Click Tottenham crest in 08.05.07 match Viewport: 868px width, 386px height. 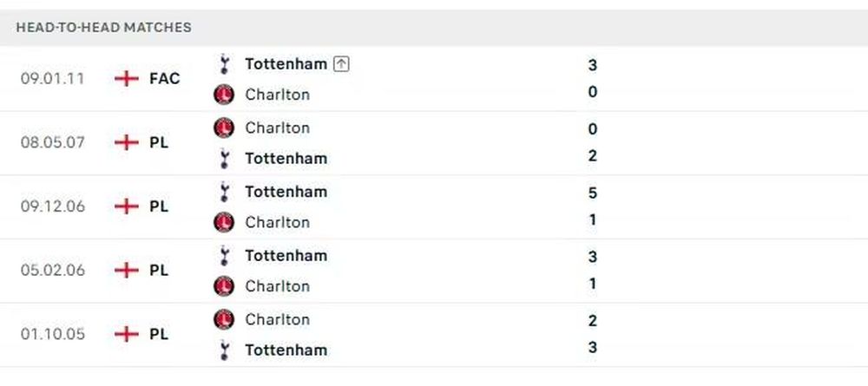224,159
